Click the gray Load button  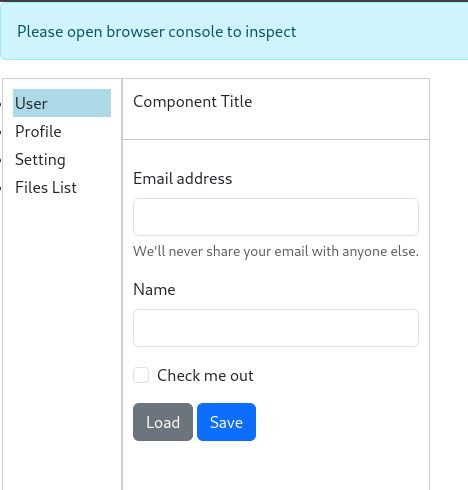pyautogui.click(x=163, y=422)
